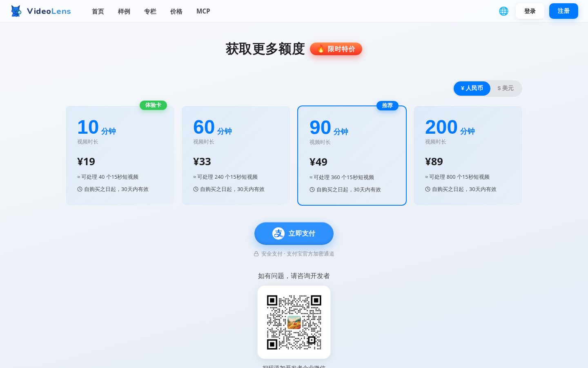Switch currency to $ 美元
588x368 pixels.
pos(506,88)
